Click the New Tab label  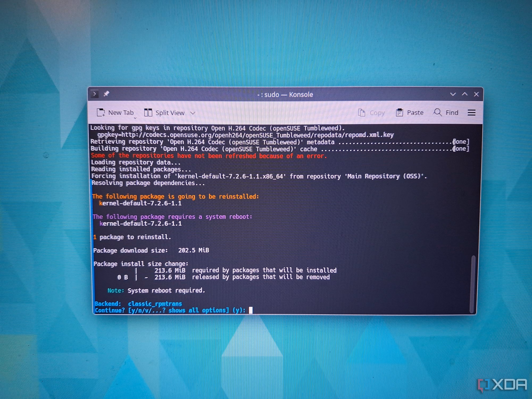(x=121, y=113)
